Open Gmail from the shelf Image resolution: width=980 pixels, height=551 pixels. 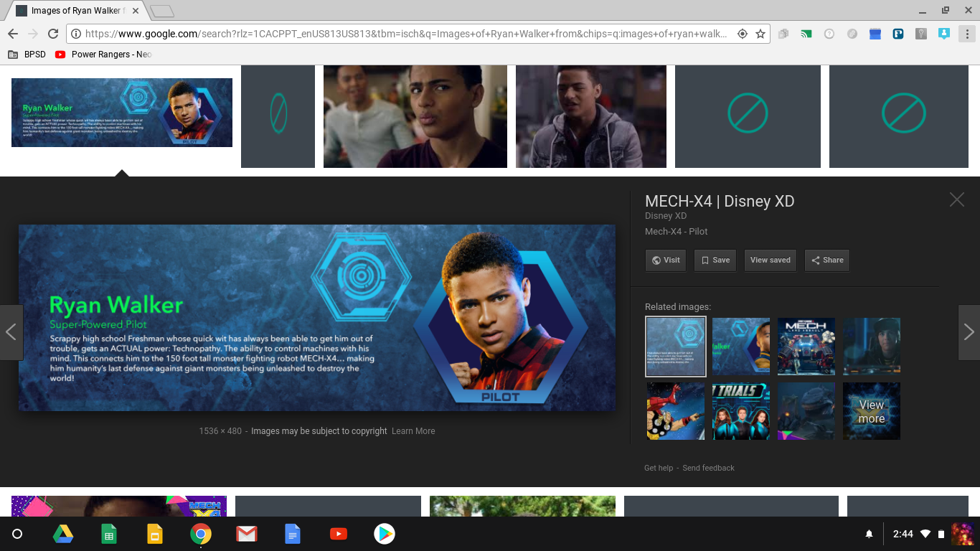pos(247,534)
